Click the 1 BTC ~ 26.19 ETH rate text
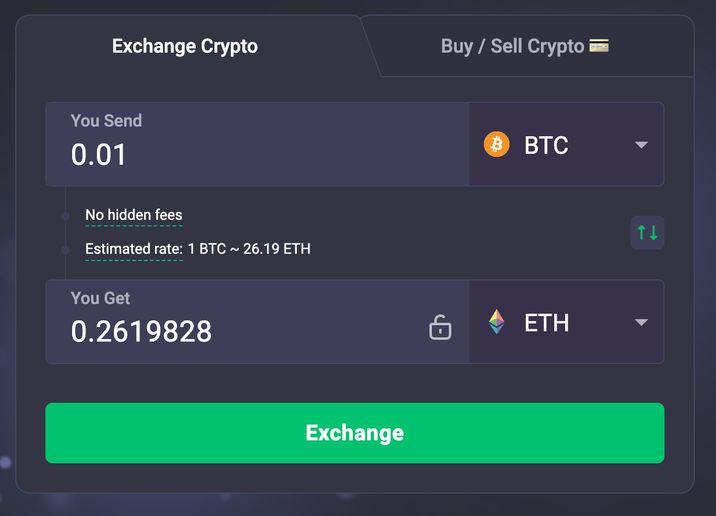This screenshot has width=716, height=516. [x=249, y=248]
